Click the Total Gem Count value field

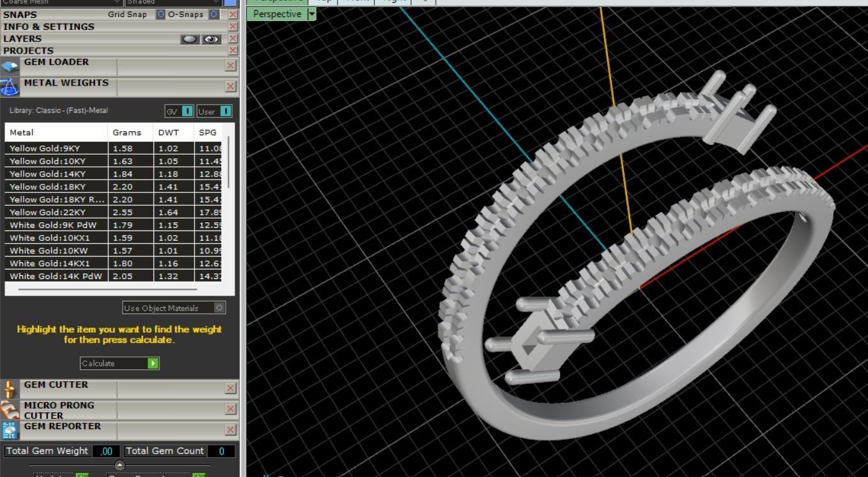point(222,451)
